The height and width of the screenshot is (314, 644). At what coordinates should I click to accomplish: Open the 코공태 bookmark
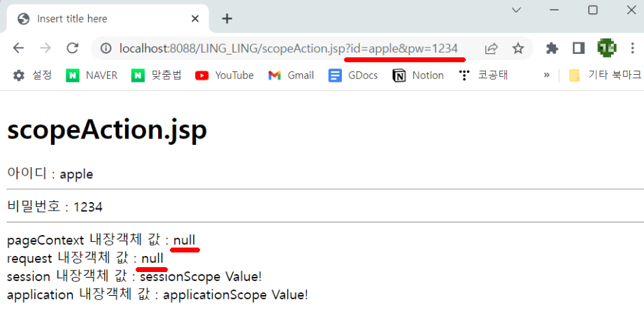[483, 76]
